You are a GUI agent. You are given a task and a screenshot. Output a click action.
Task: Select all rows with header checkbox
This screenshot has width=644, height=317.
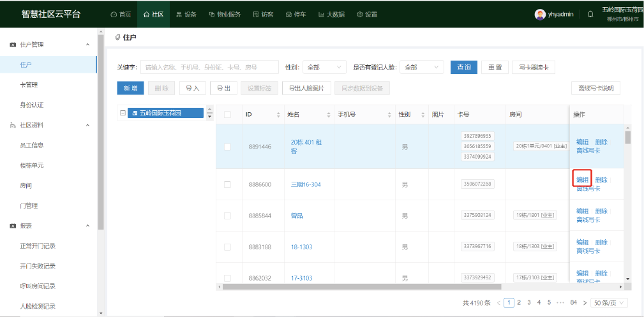(227, 115)
